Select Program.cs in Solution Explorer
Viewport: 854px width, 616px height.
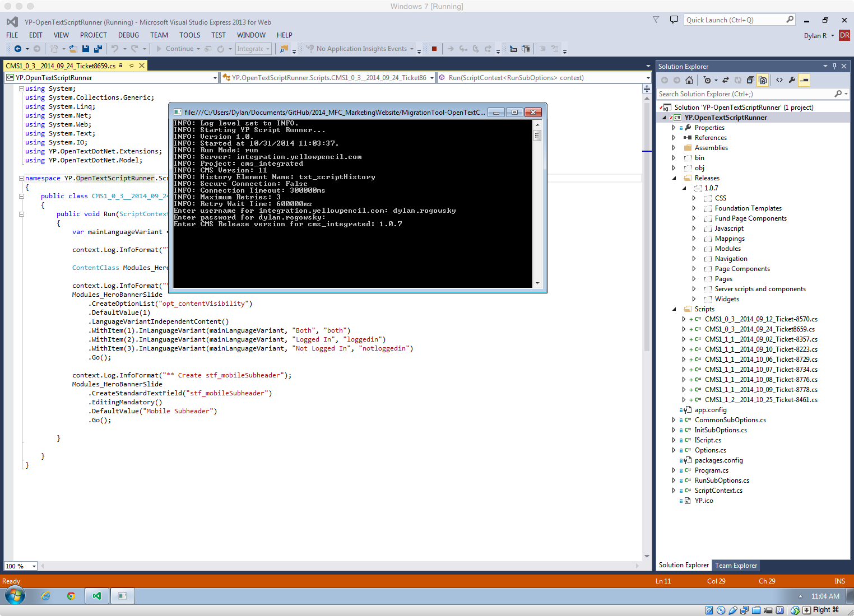click(712, 470)
